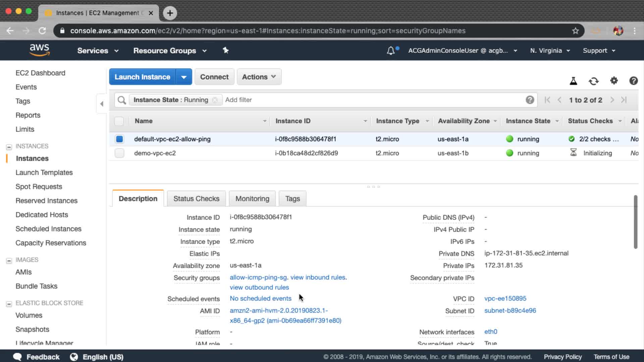The width and height of the screenshot is (644, 362).
Task: Click the pin shortcuts icon
Action: pyautogui.click(x=225, y=50)
